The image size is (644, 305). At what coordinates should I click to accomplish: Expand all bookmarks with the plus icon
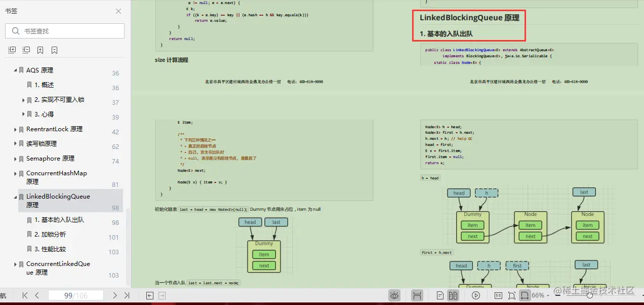point(12,50)
